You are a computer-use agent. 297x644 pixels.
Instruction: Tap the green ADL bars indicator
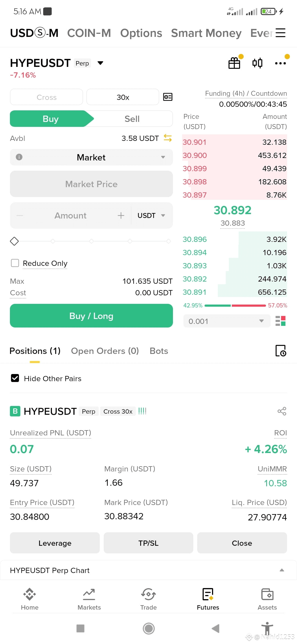(142, 411)
